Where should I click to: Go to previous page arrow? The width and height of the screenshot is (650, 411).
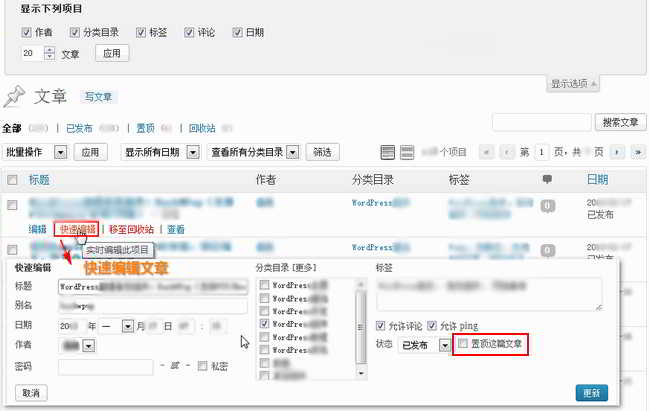pyautogui.click(x=507, y=152)
